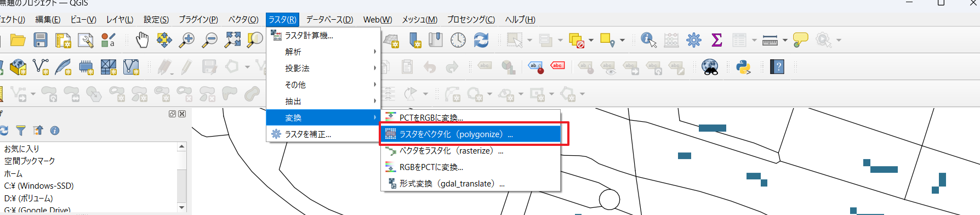Open 編集(E) menu
980x215 pixels.
pyautogui.click(x=48, y=19)
